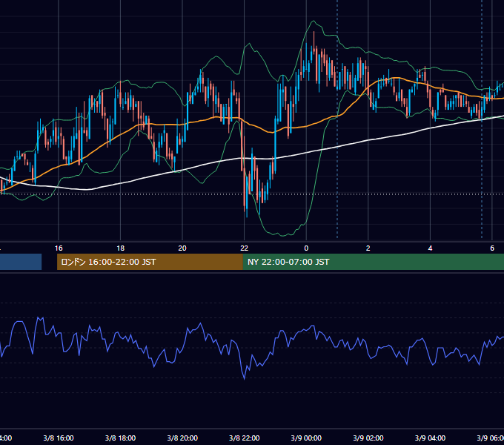Viewport: 504px width, 445px height.
Task: Click the 3/8 18:00 date label
Action: click(x=121, y=438)
